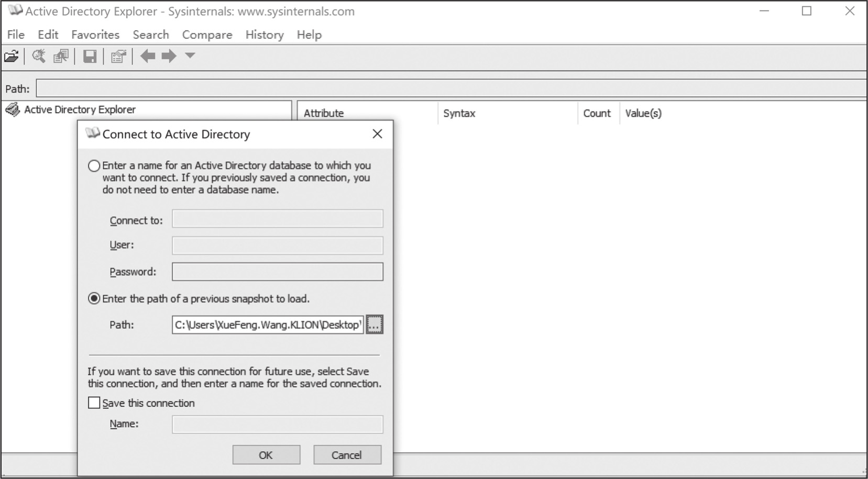
Task: Click the Forward arrow in toolbar
Action: [x=169, y=55]
